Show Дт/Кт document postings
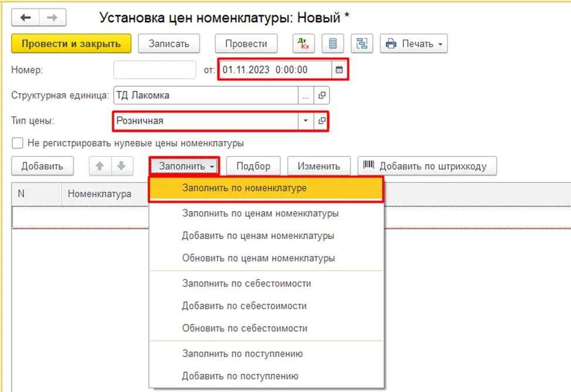 [x=304, y=44]
